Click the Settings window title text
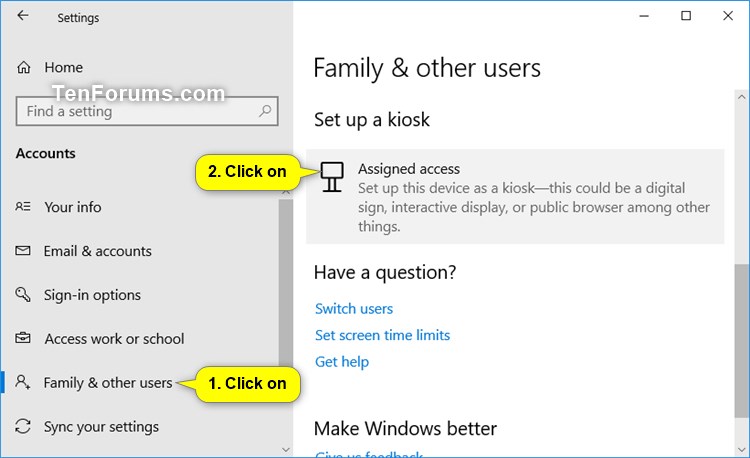The height and width of the screenshot is (458, 750). click(x=78, y=18)
